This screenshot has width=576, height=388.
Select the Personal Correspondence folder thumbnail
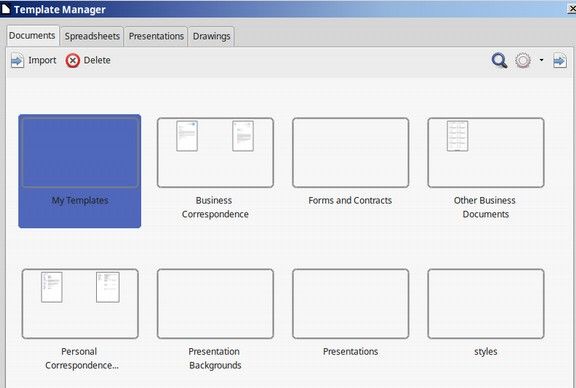pos(80,303)
